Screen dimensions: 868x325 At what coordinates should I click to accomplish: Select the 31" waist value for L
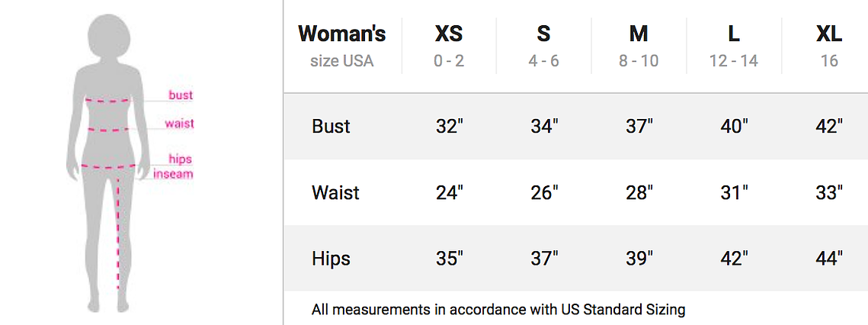click(x=734, y=192)
